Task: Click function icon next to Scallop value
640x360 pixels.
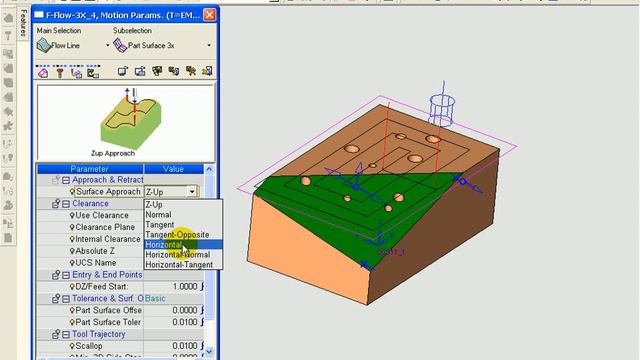Action: click(x=202, y=346)
